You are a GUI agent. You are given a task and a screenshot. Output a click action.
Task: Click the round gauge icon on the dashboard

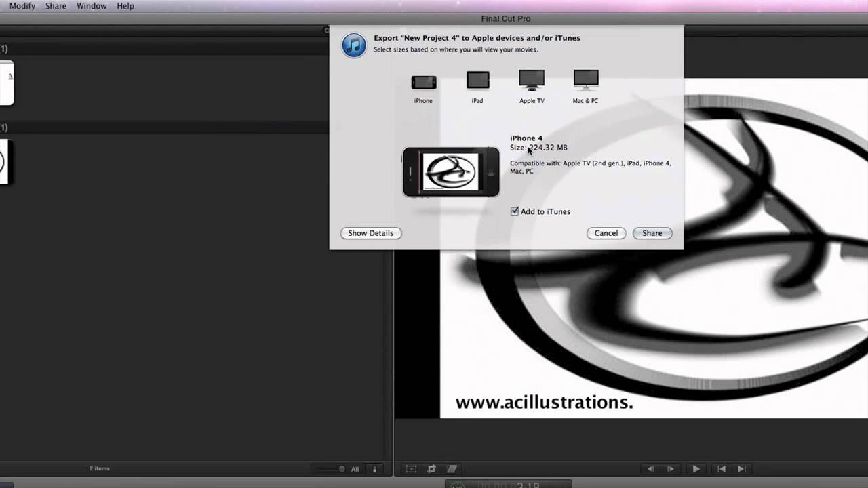click(x=457, y=485)
